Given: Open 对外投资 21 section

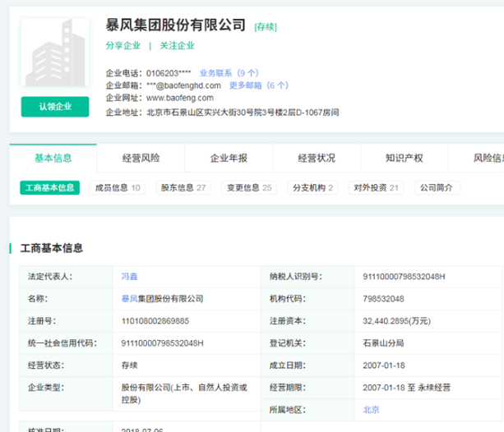Looking at the screenshot, I should (x=376, y=187).
